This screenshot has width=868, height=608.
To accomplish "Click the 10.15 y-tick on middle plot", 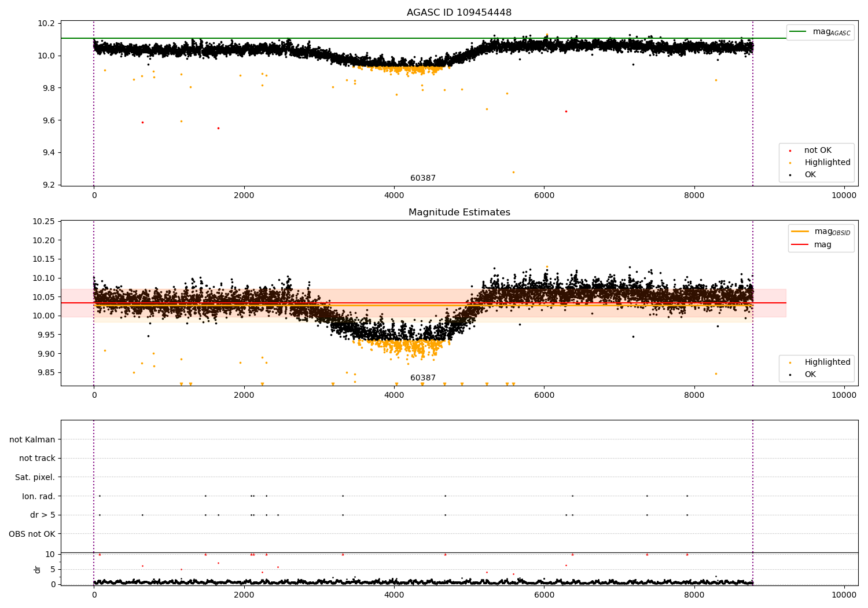I will pos(43,259).
